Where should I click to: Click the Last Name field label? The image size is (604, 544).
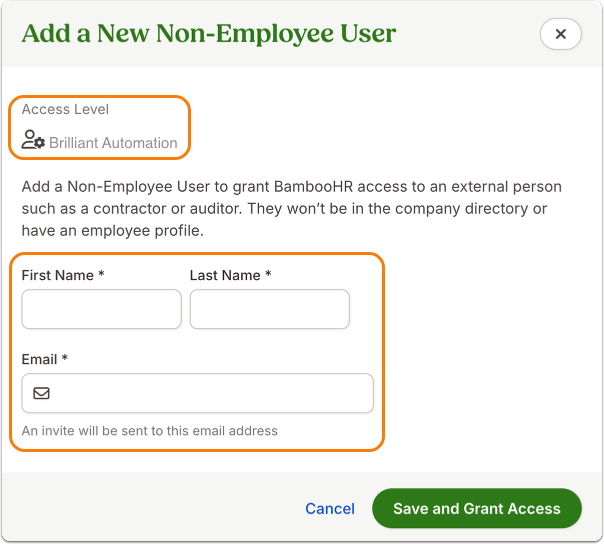[225, 275]
